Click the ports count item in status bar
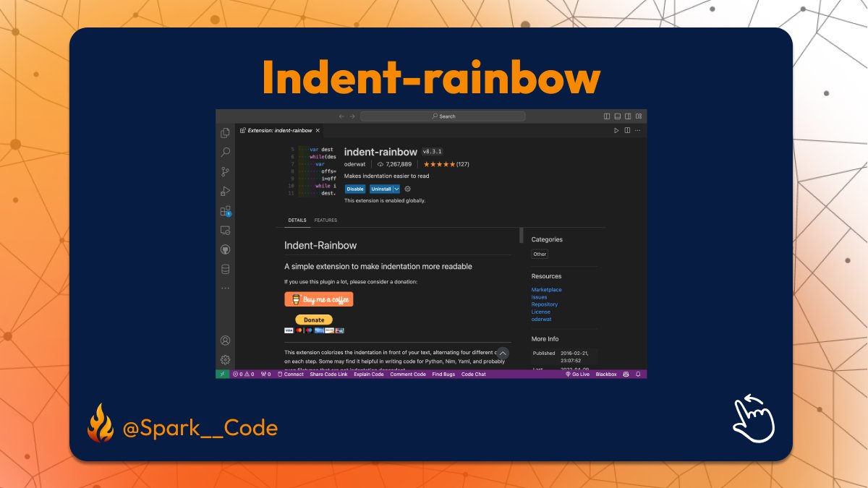Image resolution: width=868 pixels, height=488 pixels. 265,374
